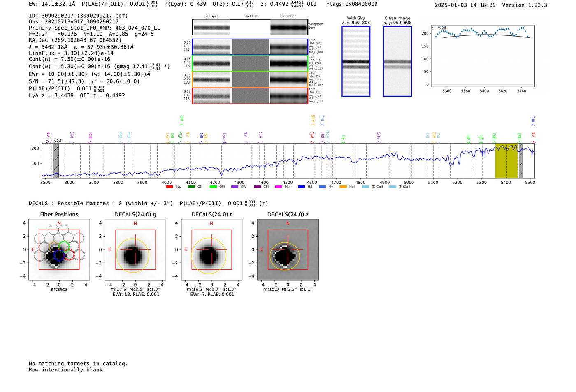Image resolution: width=576 pixels, height=392 pixels.
Task: Click the Pixel Flat column heading
Action: click(x=250, y=16)
